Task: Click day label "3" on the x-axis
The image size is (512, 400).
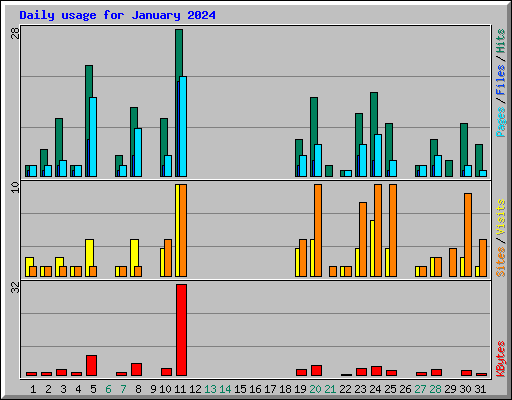Action: pyautogui.click(x=63, y=389)
